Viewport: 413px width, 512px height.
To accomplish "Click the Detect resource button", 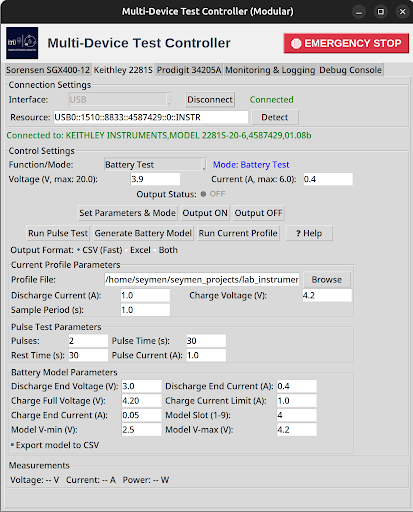I will tap(275, 117).
